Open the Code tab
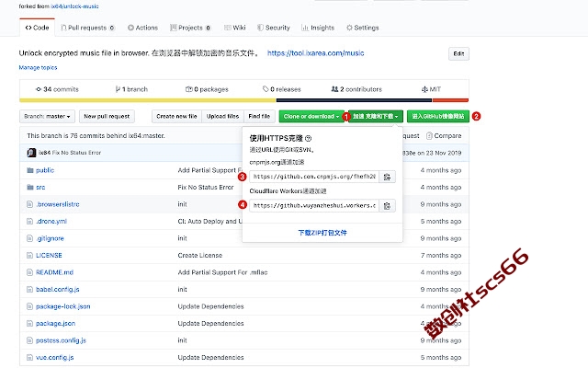Image resolution: width=588 pixels, height=368 pixels. (x=37, y=28)
